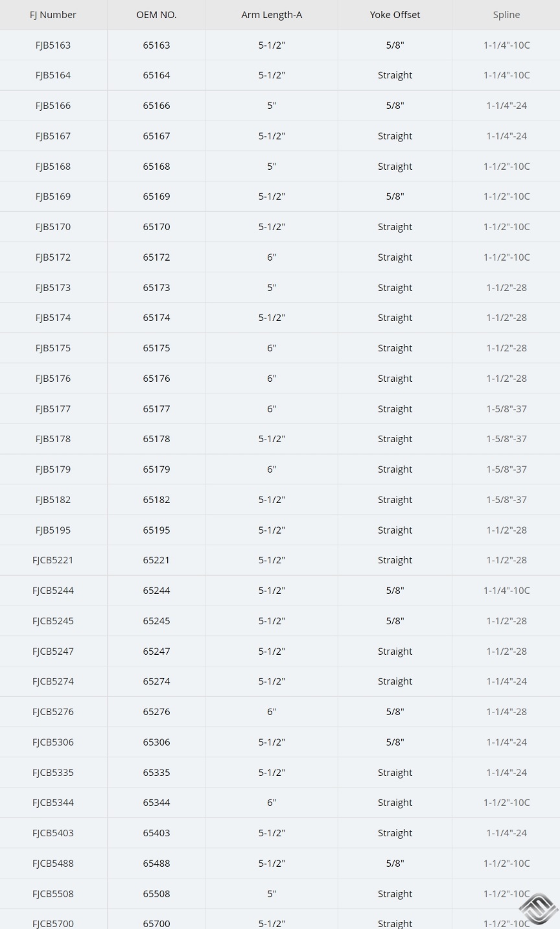Image resolution: width=560 pixels, height=929 pixels.
Task: Select the FJ Number column header
Action: [x=53, y=15]
